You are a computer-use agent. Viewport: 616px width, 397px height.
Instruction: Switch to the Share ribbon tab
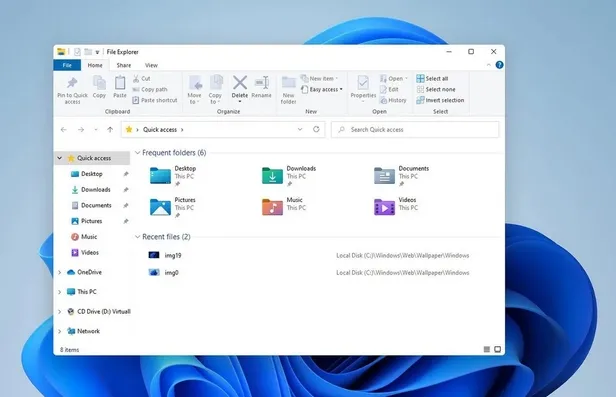click(x=124, y=65)
